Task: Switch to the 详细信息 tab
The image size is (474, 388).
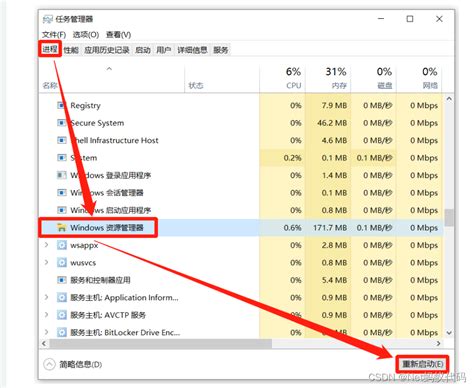Action: pos(192,50)
